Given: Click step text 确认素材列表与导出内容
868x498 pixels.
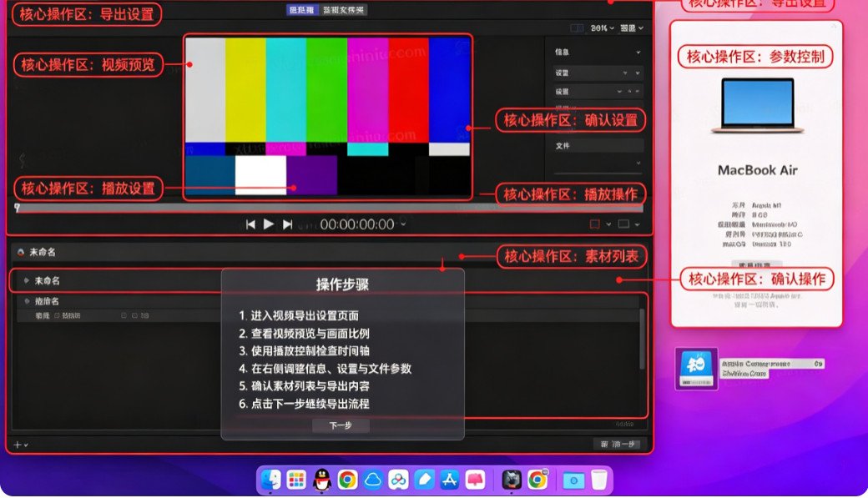Looking at the screenshot, I should click(310, 386).
